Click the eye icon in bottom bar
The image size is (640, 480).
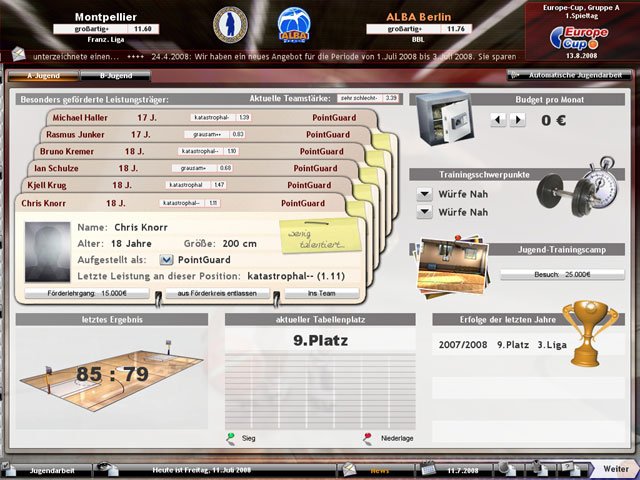click(106, 468)
